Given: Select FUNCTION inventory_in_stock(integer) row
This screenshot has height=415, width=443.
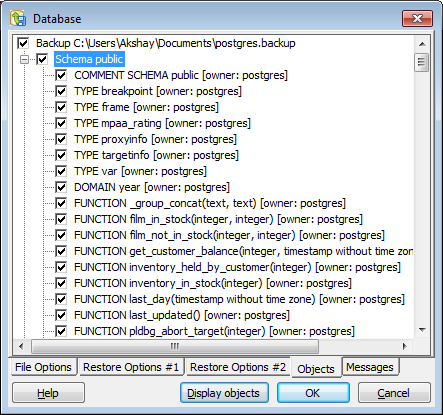Looking at the screenshot, I should (x=213, y=283).
